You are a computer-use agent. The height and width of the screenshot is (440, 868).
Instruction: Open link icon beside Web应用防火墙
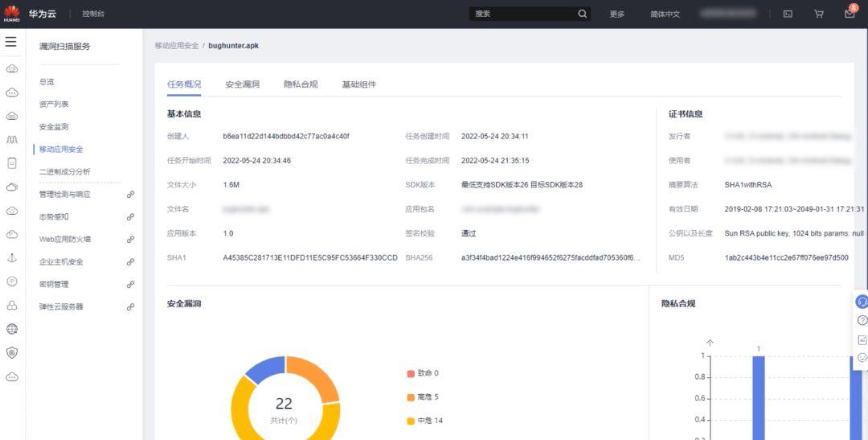pos(130,240)
